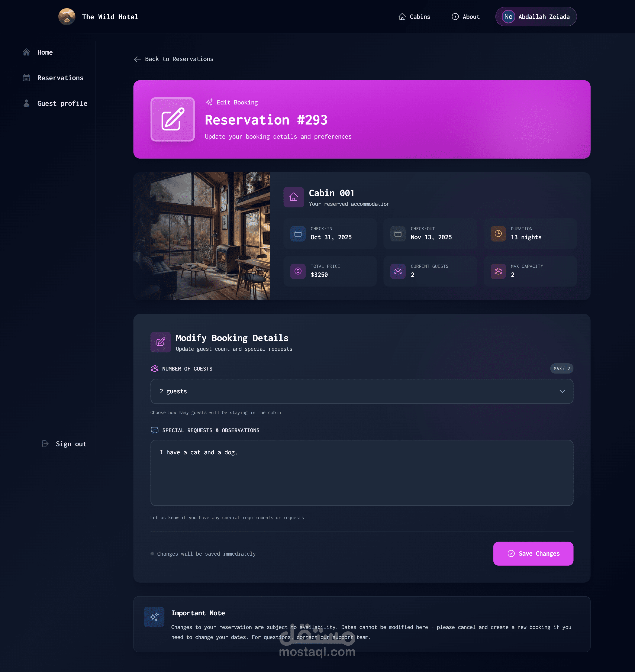Expand guests selector using chevron arrow
This screenshot has width=635, height=672.
tap(562, 391)
